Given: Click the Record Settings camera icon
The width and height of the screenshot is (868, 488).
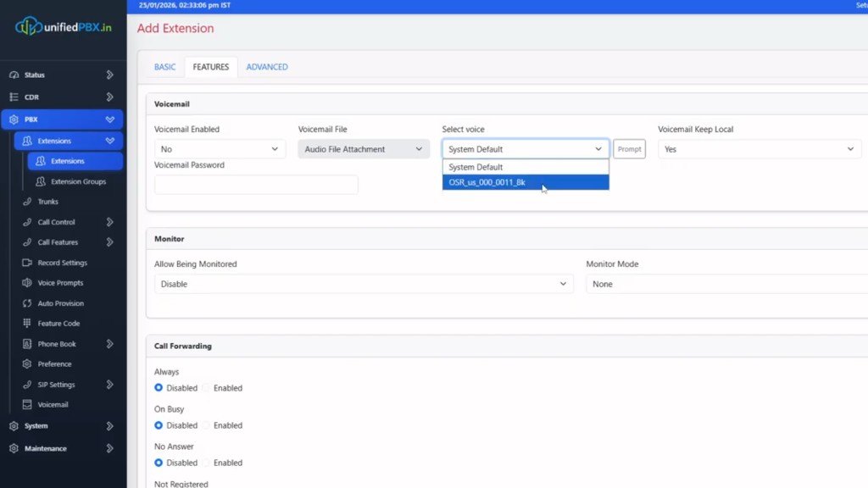Looking at the screenshot, I should point(27,263).
